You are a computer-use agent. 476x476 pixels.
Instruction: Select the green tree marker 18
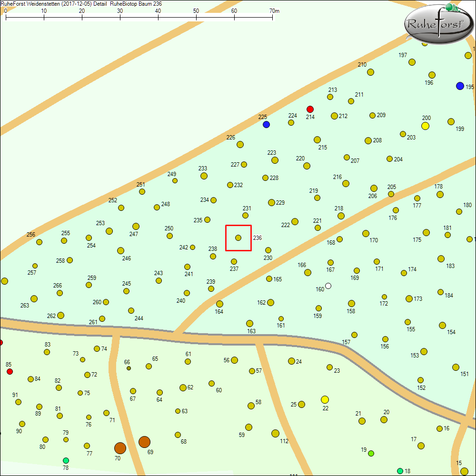point(400,471)
